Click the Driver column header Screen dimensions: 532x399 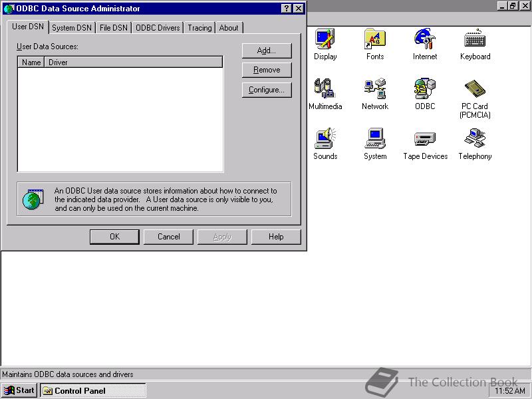[x=134, y=63]
